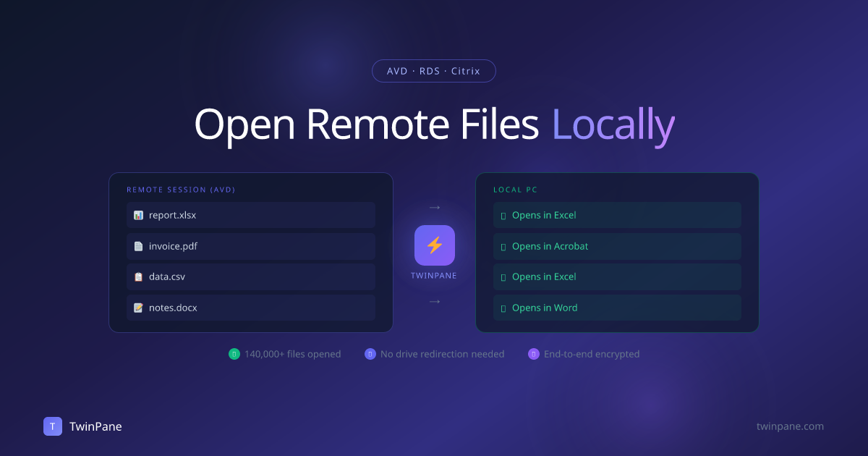Click the memo icon beside notes.docx
Image resolution: width=868 pixels, height=456 pixels.
138,308
